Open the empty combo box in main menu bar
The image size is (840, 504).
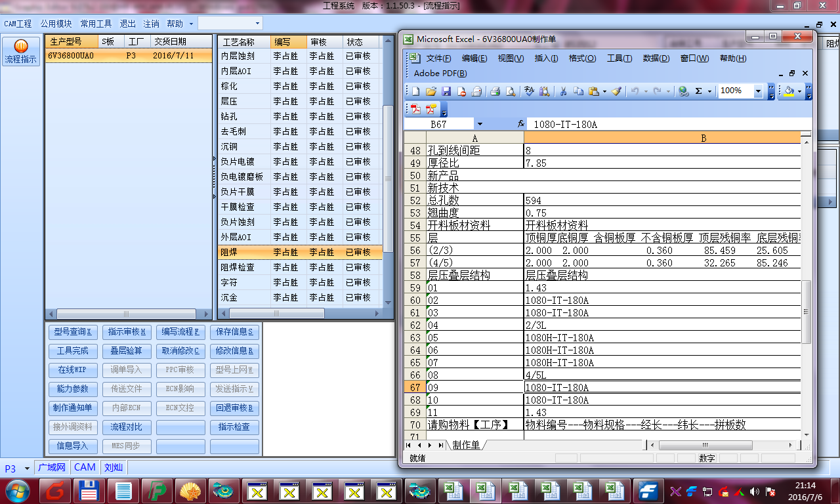point(230,23)
